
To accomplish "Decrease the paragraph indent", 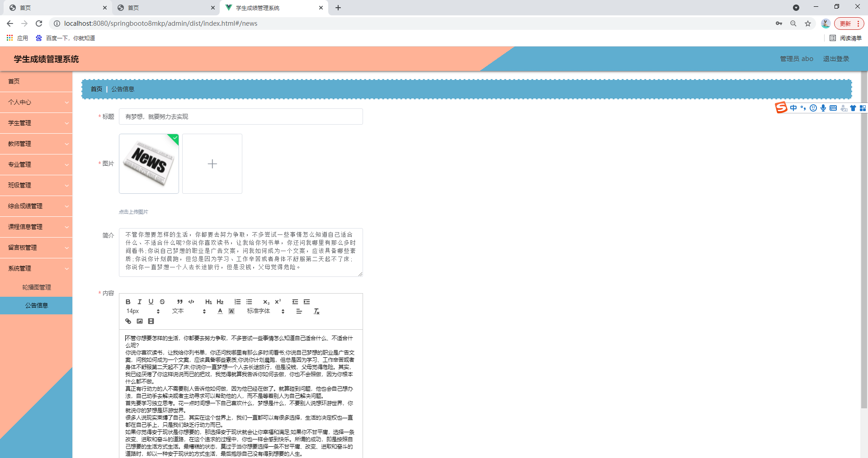I will [295, 302].
